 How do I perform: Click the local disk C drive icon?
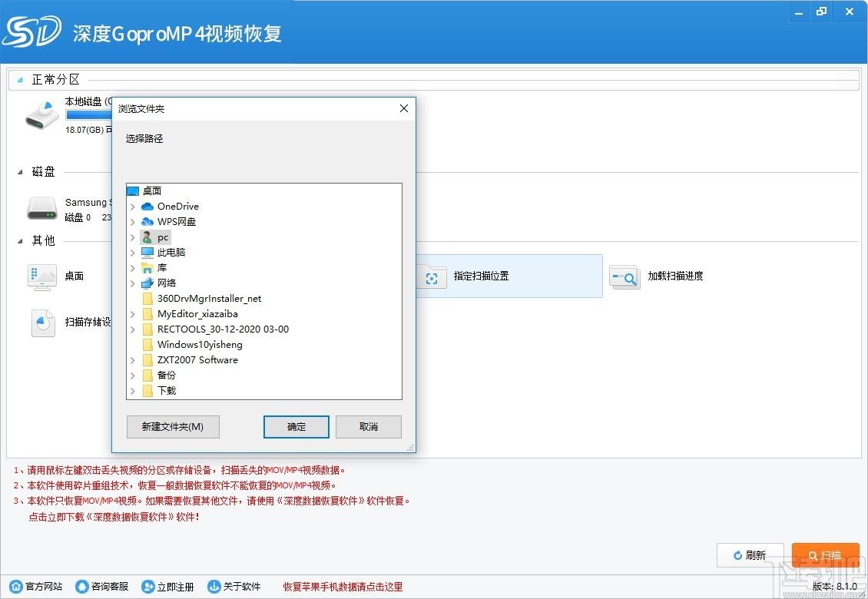tap(42, 114)
